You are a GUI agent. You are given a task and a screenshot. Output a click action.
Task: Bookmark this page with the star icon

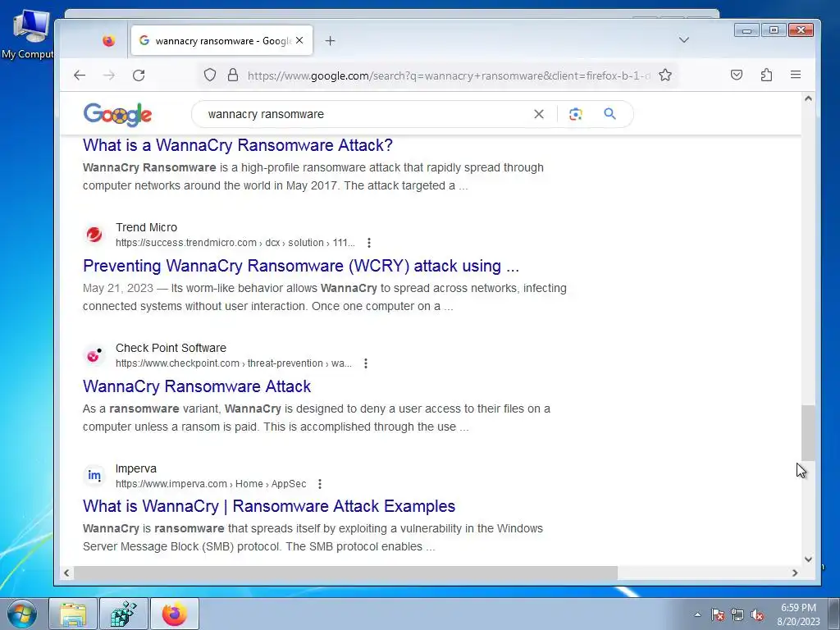(665, 75)
